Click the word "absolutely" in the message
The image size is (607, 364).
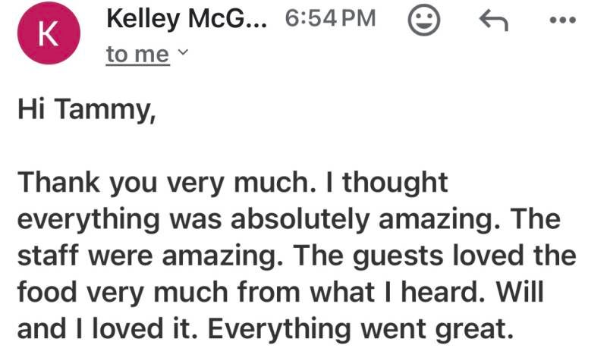coord(308,219)
